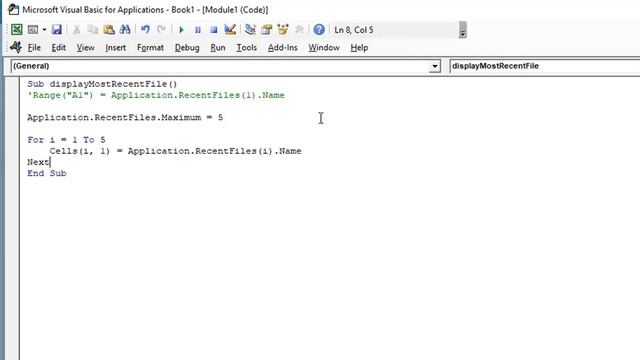Image resolution: width=640 pixels, height=360 pixels.
Task: Click the toolbar options overflow arrow
Action: 462,30
